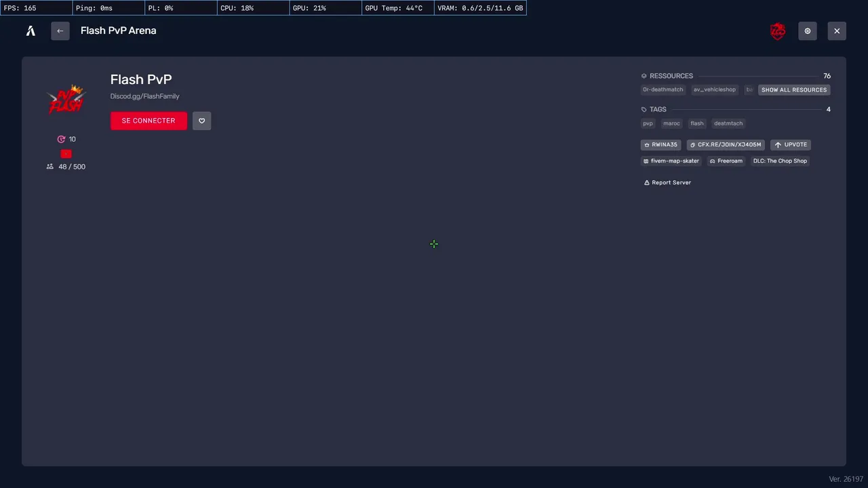Report this server
868x488 pixels.
coord(667,182)
